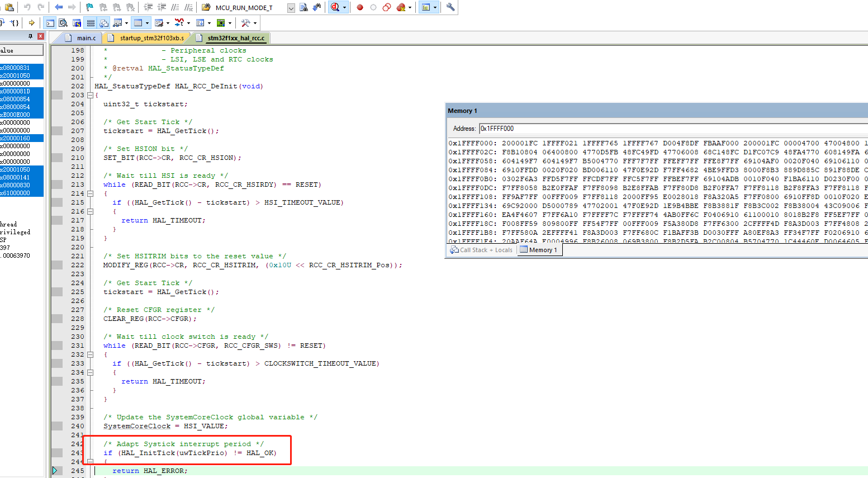Click the Paste toolbar icon

9,7
